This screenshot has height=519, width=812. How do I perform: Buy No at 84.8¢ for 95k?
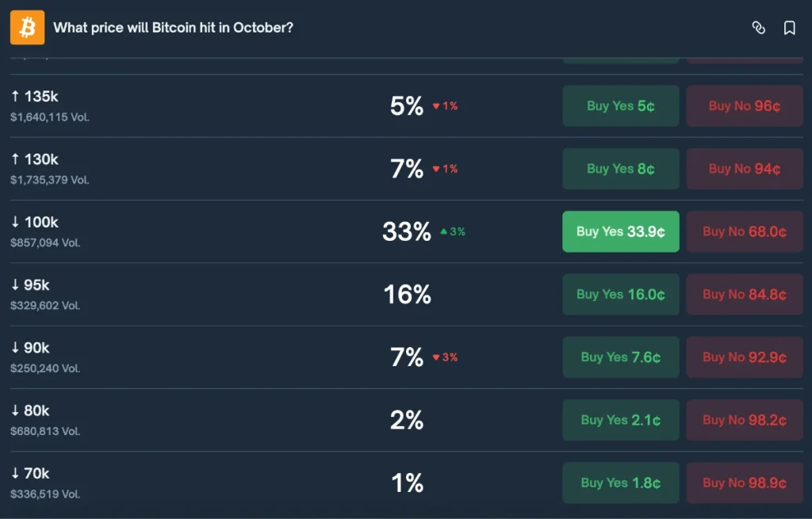point(744,294)
